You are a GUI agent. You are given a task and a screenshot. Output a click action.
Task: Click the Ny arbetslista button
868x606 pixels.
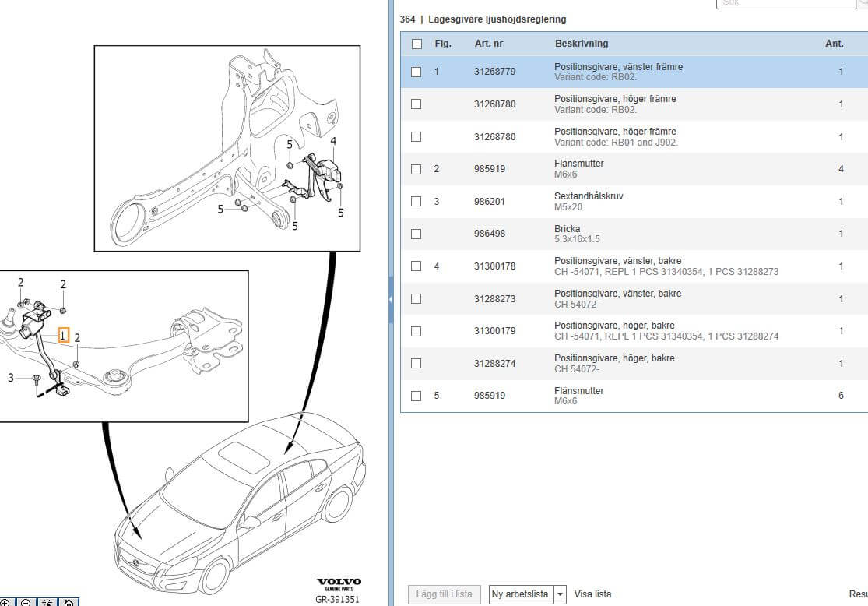click(x=520, y=594)
